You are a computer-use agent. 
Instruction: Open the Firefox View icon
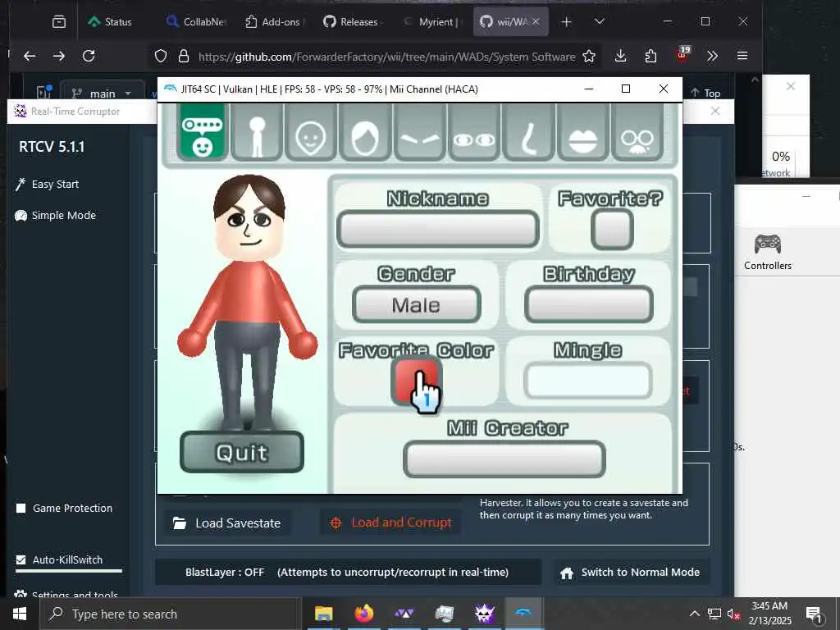click(x=59, y=22)
